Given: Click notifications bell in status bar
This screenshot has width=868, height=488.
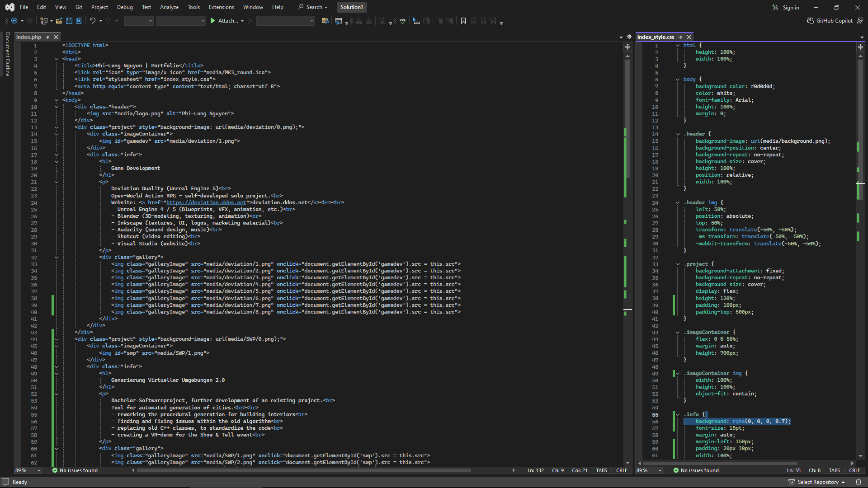Looking at the screenshot, I should point(858,482).
